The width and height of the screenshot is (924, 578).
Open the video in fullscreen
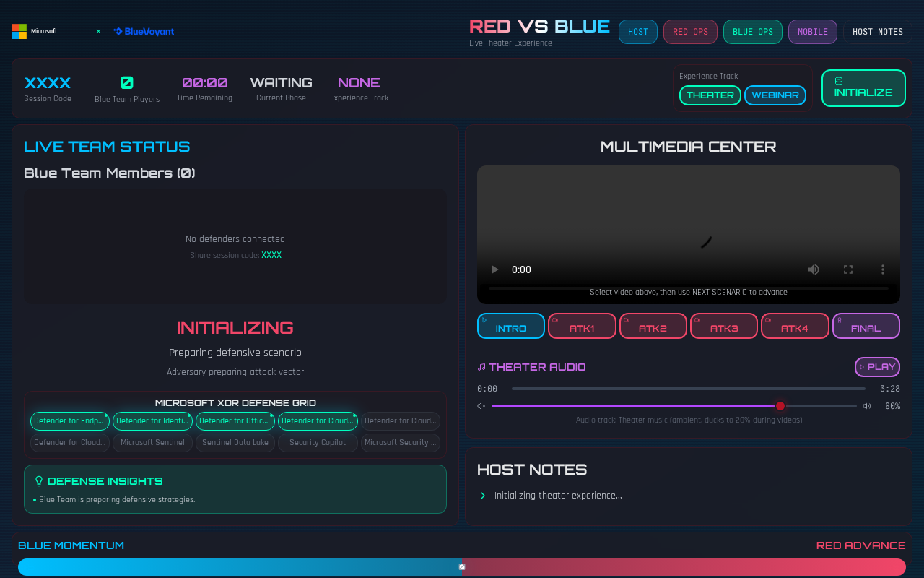pos(848,269)
